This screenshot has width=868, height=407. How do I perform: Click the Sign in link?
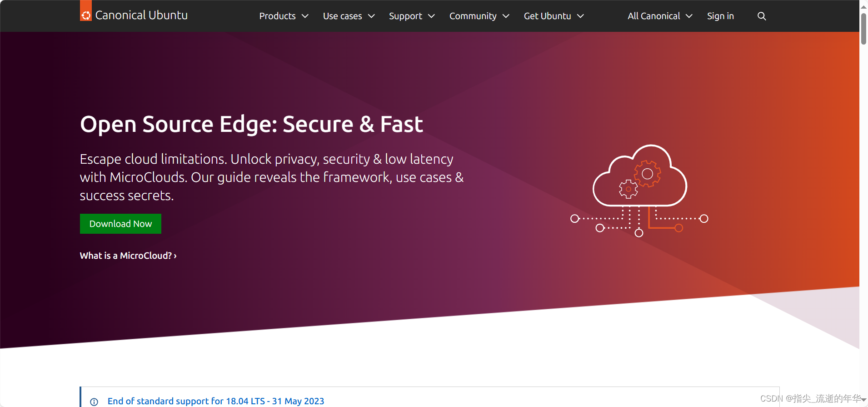[x=720, y=16]
